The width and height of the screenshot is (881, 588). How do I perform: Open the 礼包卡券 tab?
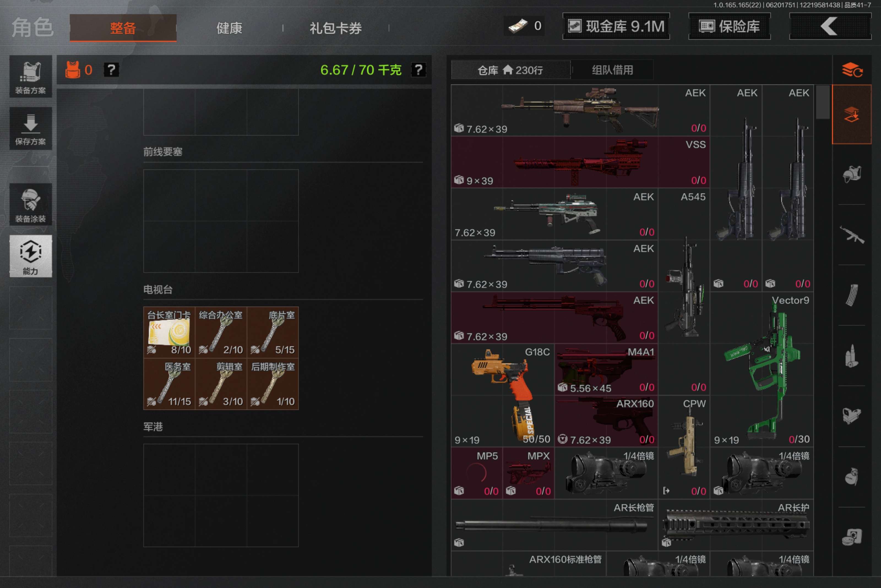pyautogui.click(x=336, y=28)
